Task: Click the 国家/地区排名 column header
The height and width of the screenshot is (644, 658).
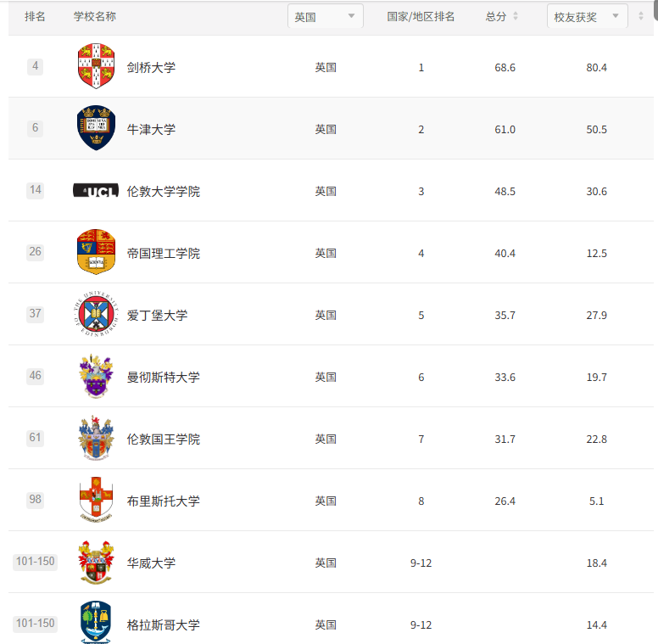Action: [x=421, y=16]
